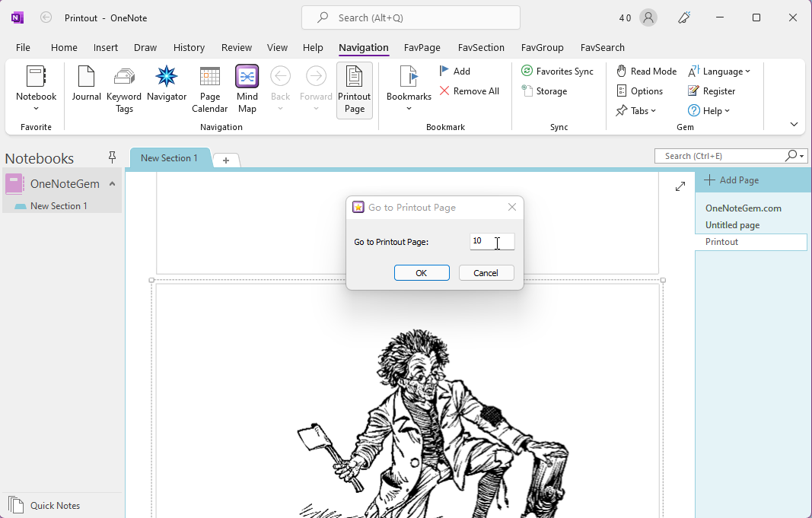
Task: Open the Notebook favorite dropdown
Action: pos(36,108)
